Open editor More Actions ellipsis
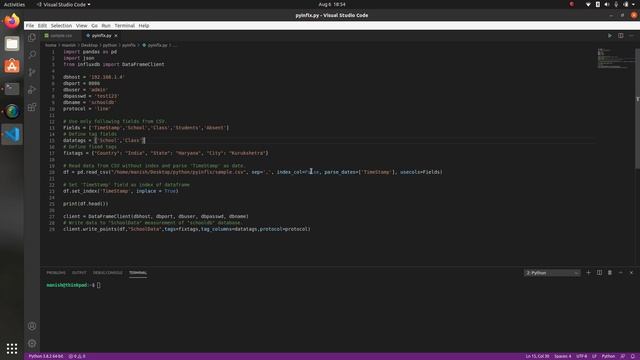Image resolution: width=640 pixels, height=360 pixels. click(x=631, y=36)
